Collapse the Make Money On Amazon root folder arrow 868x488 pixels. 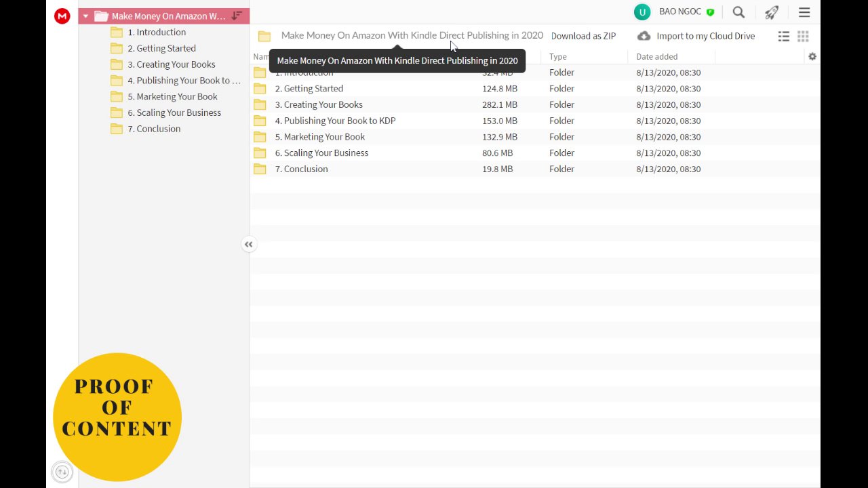tap(85, 16)
